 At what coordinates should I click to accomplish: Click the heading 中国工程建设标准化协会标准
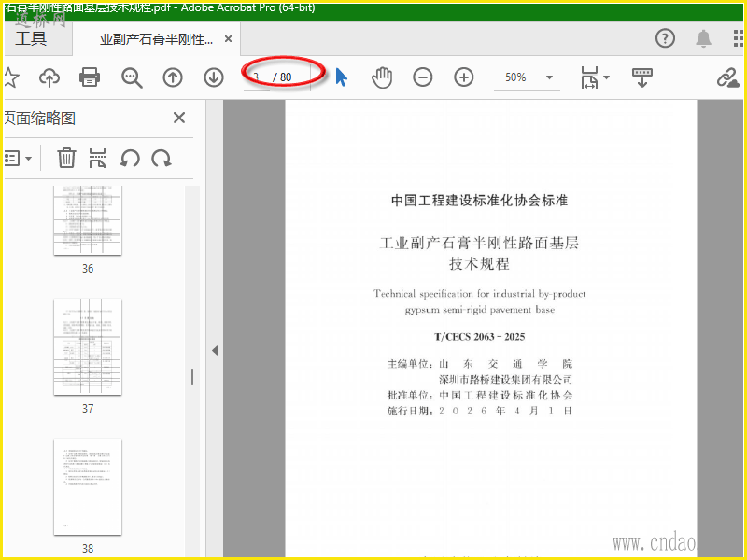click(479, 201)
